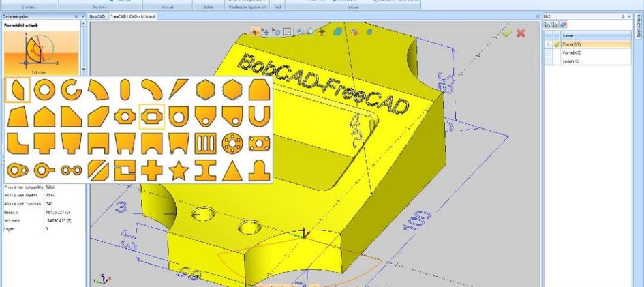Click the first icon in right panel toolbar

pos(547,25)
